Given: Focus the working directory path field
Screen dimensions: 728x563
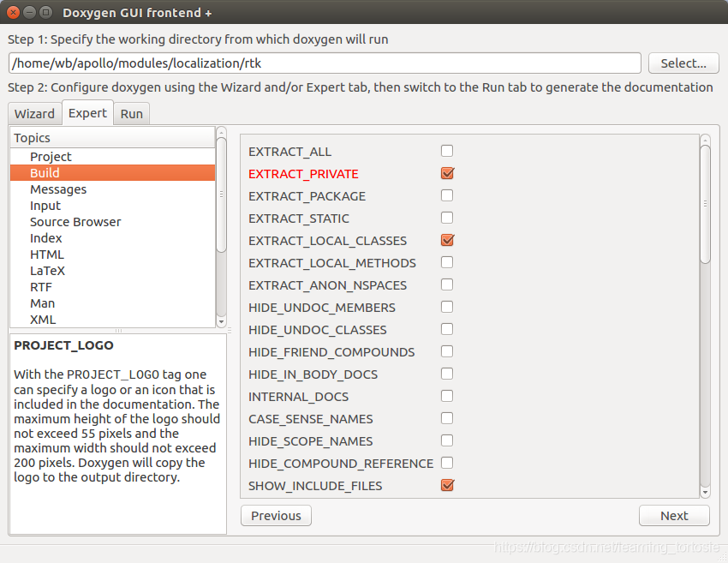Looking at the screenshot, I should pos(325,63).
